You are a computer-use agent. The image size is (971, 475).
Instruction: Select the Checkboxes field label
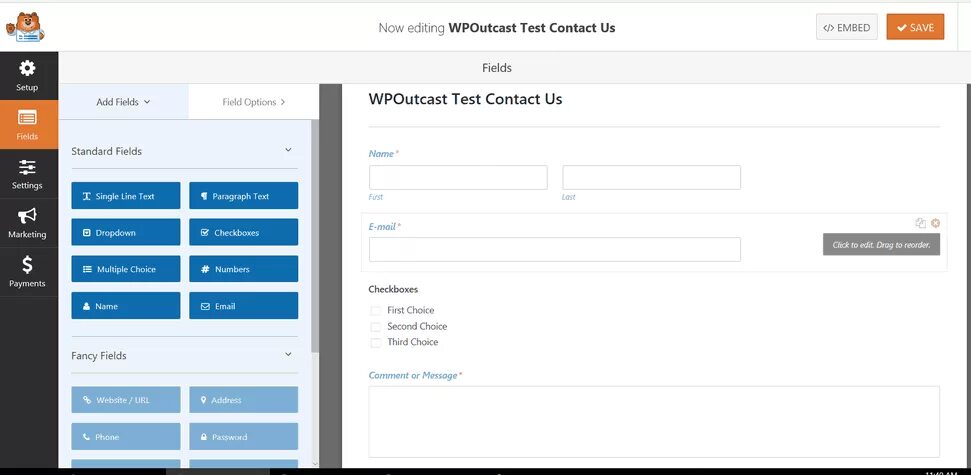click(x=393, y=289)
